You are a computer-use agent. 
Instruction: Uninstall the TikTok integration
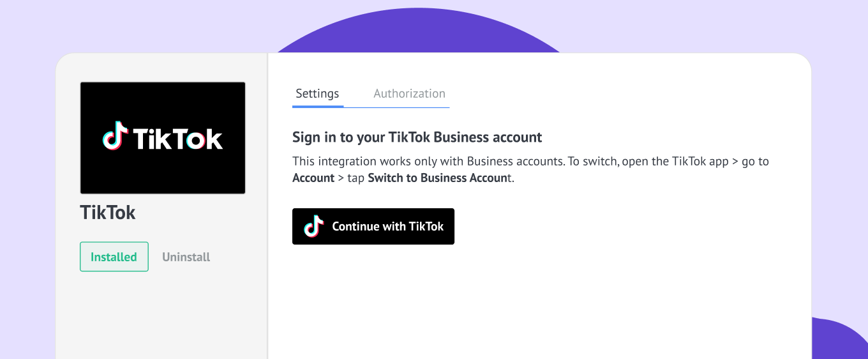[186, 257]
